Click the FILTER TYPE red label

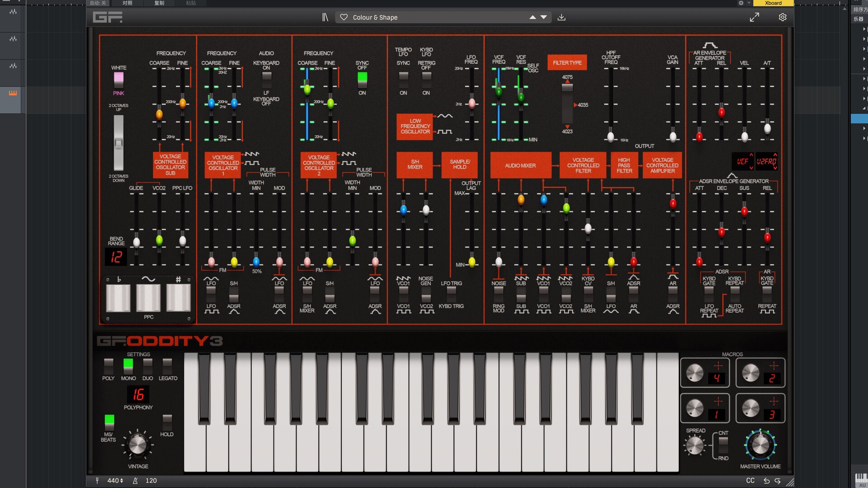[x=567, y=63]
